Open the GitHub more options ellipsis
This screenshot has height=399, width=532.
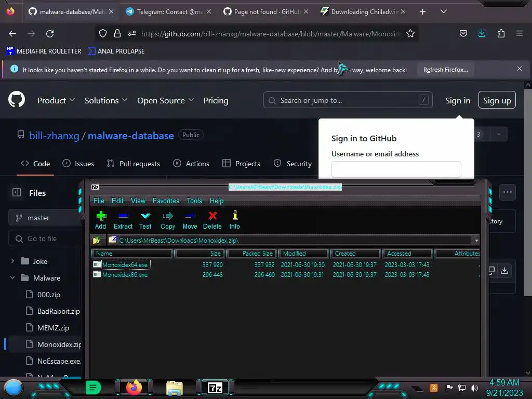point(508,192)
